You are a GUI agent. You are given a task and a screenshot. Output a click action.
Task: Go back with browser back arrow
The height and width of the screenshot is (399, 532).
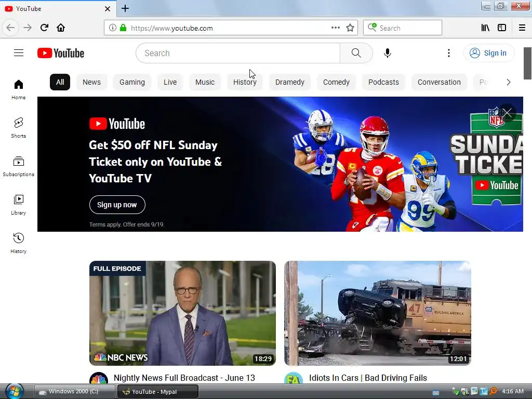pos(10,28)
